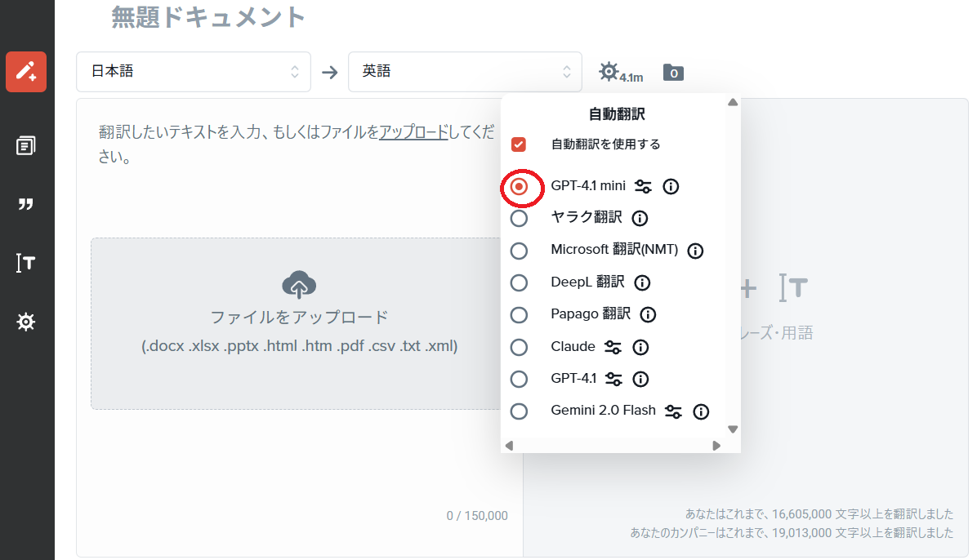Choose the Gemini 2.0 Flash engine
The image size is (977, 560).
pos(519,411)
